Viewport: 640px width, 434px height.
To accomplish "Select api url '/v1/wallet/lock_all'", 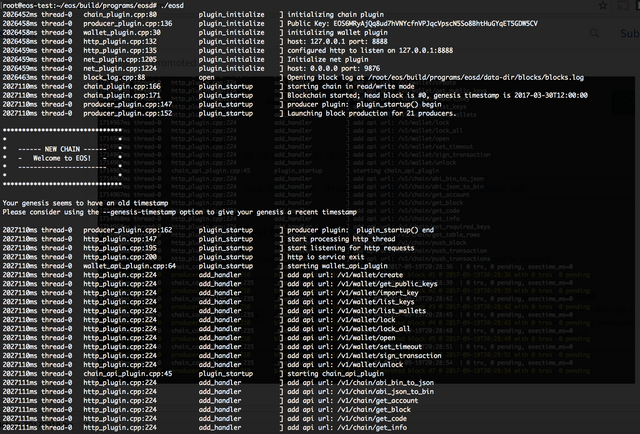I will 372,329.
